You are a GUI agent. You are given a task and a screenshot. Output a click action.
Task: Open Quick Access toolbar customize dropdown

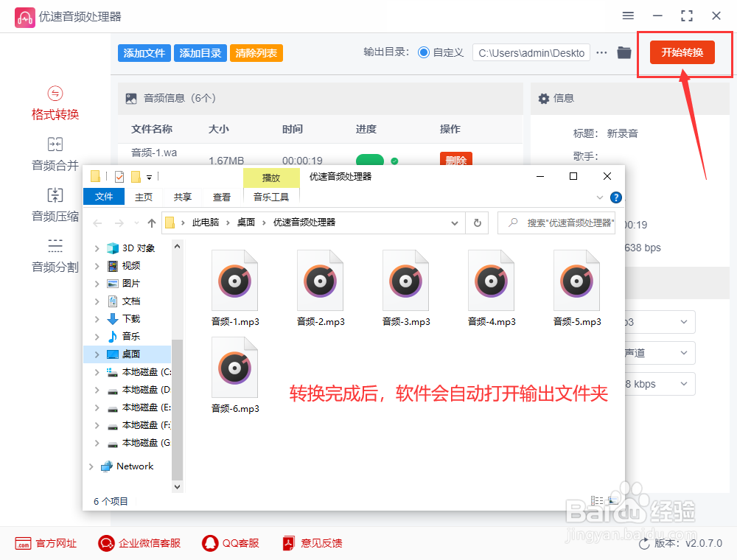(x=149, y=177)
